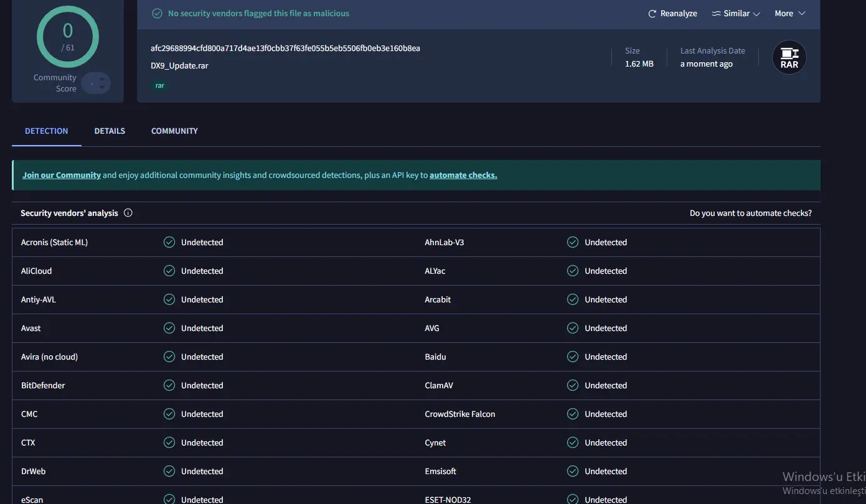Viewport: 866px width, 504px height.
Task: Click the AliCloud vendor name
Action: click(37, 271)
